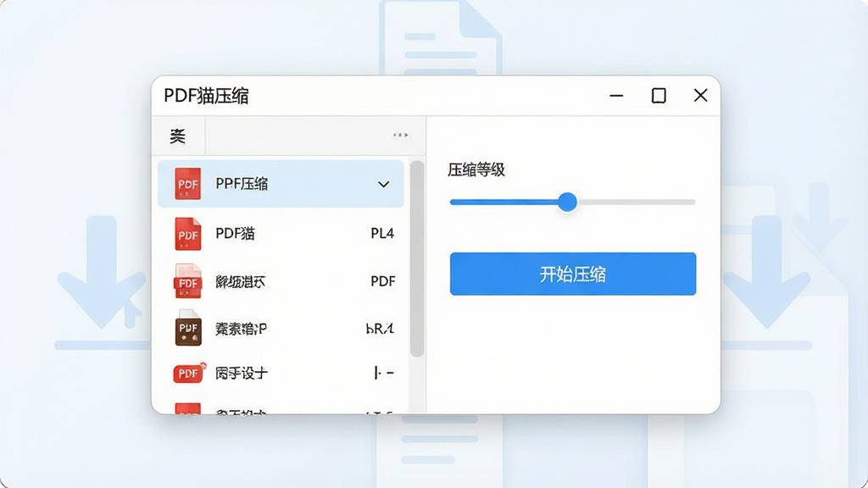Viewport: 868px width, 488px height.
Task: Select the PDF猫 list entry
Action: pyautogui.click(x=281, y=234)
